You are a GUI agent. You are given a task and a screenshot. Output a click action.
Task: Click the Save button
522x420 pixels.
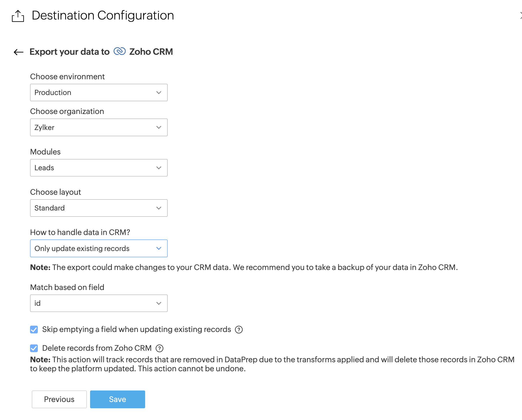coord(117,399)
